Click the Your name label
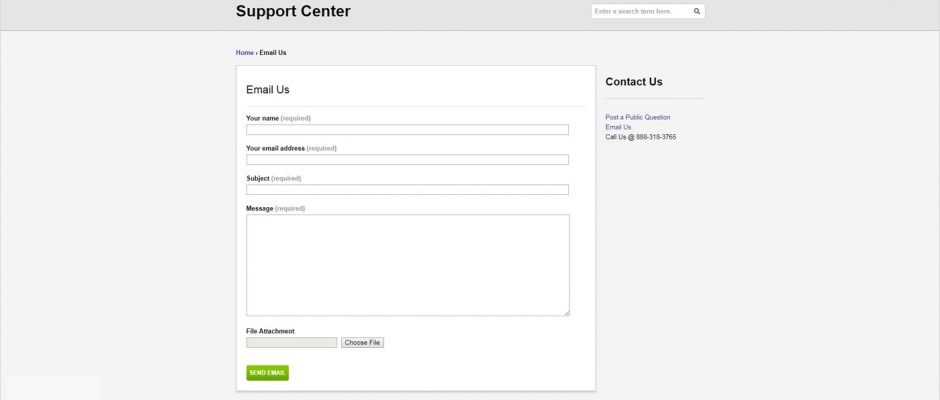This screenshot has height=400, width=940. (x=263, y=118)
